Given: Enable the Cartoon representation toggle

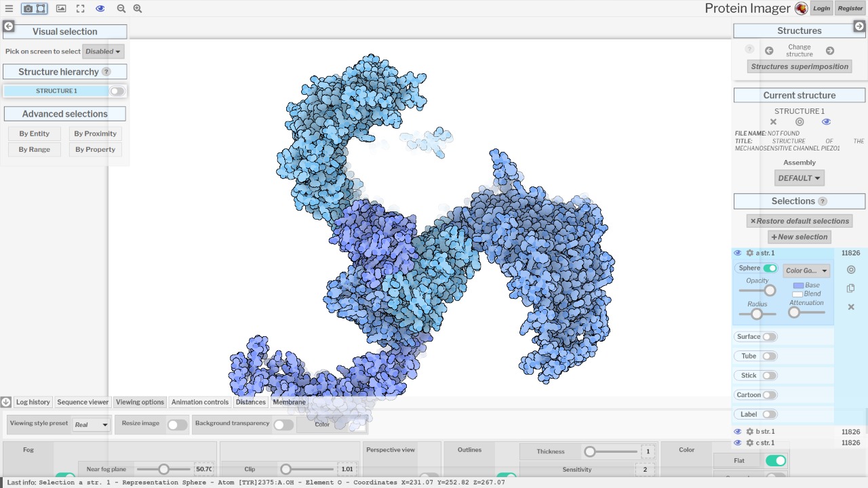Looking at the screenshot, I should pos(770,395).
